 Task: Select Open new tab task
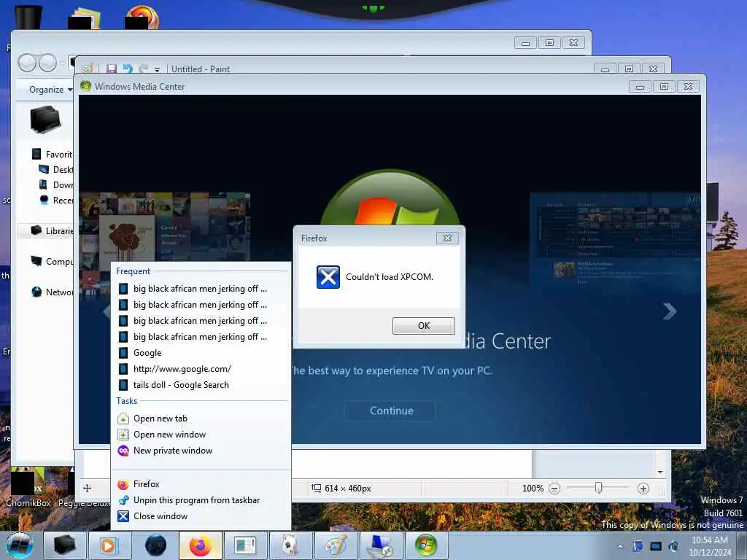[200, 419]
